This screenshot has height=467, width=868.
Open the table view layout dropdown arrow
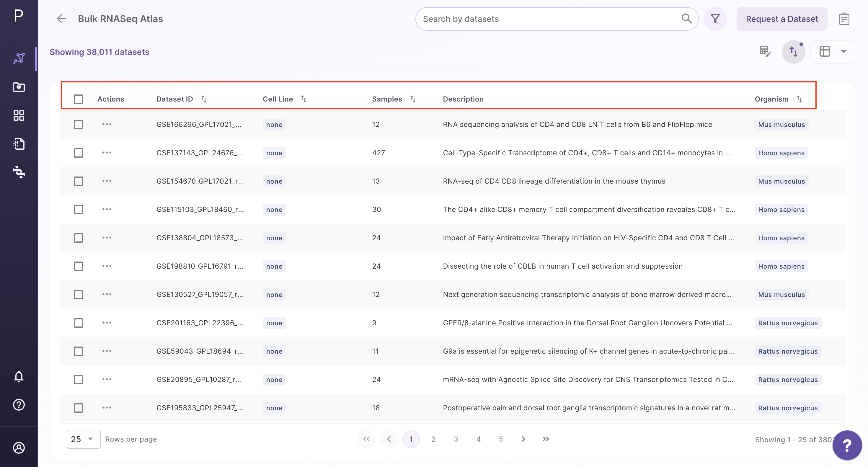tap(843, 52)
